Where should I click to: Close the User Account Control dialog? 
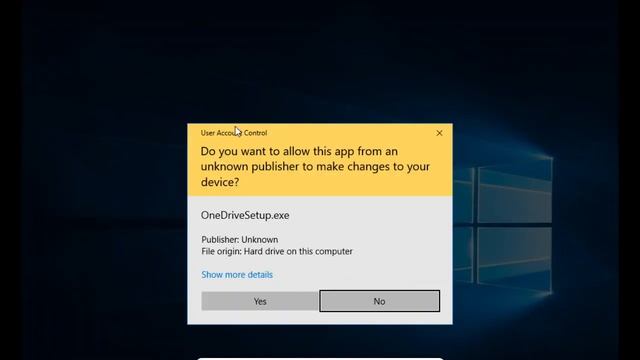[x=439, y=133]
